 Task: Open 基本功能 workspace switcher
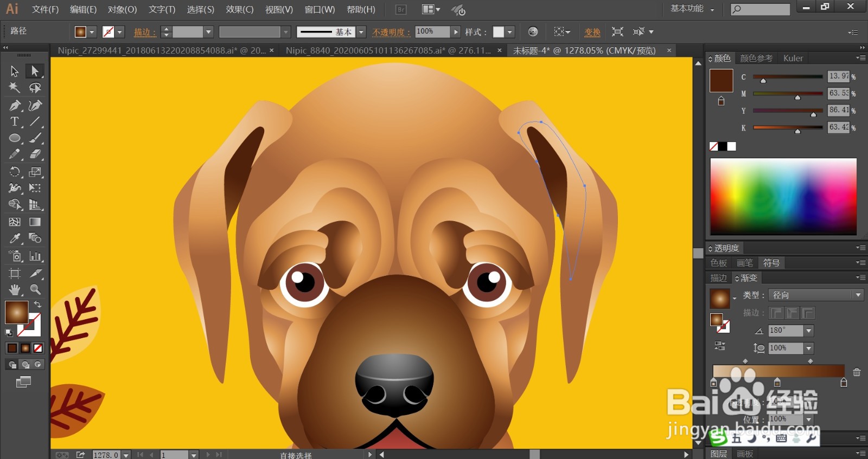tap(693, 9)
